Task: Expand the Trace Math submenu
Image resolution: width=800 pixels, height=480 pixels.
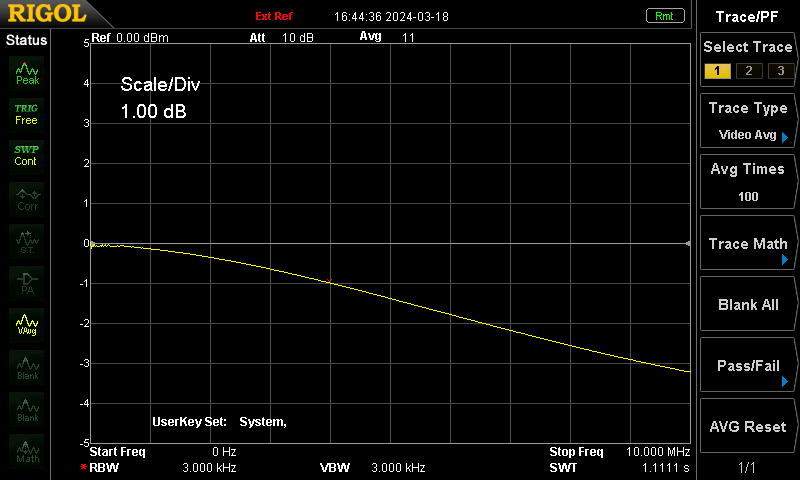Action: click(x=747, y=243)
